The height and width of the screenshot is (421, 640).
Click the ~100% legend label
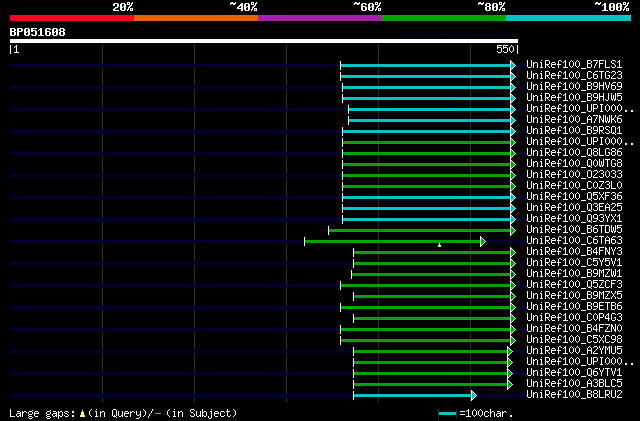click(612, 7)
